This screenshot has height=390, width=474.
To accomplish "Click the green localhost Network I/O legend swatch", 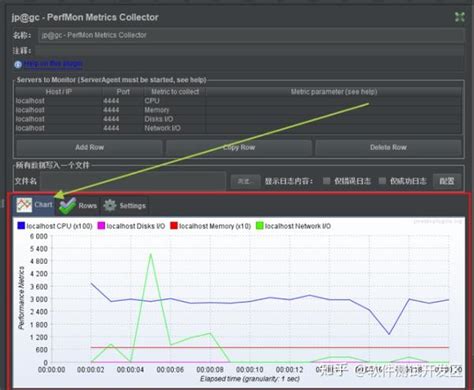I will (x=259, y=226).
